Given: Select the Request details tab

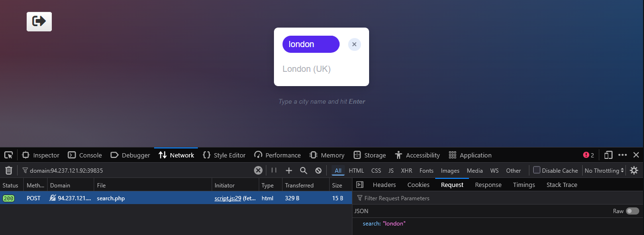Looking at the screenshot, I should [452, 185].
